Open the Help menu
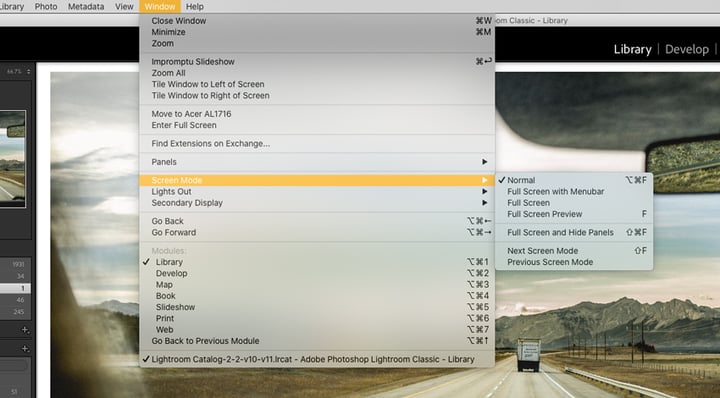The height and width of the screenshot is (398, 720). (x=195, y=6)
